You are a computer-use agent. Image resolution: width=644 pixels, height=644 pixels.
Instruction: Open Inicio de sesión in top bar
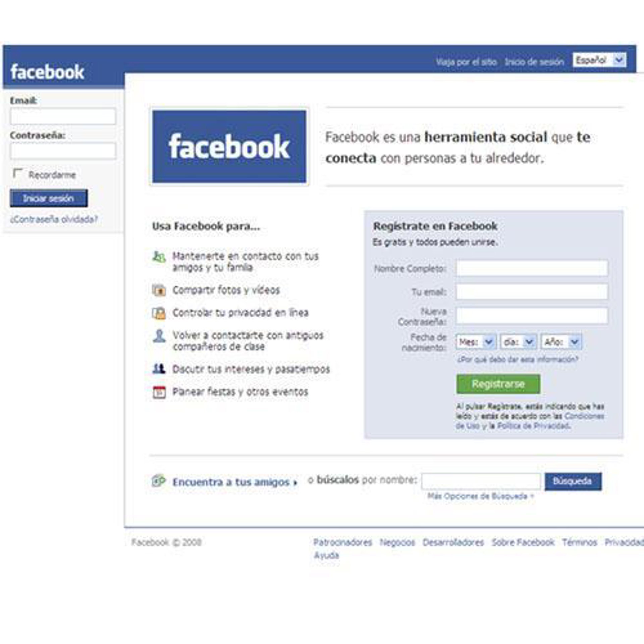[534, 62]
